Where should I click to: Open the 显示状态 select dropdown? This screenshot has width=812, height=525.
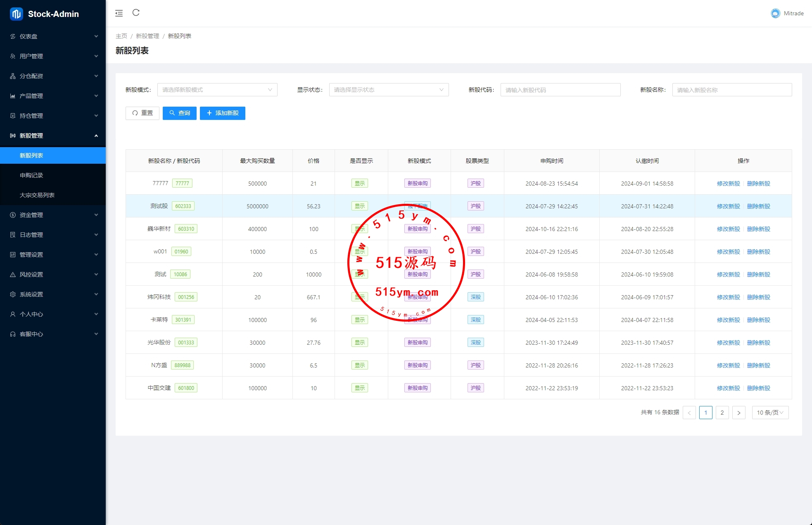(389, 90)
